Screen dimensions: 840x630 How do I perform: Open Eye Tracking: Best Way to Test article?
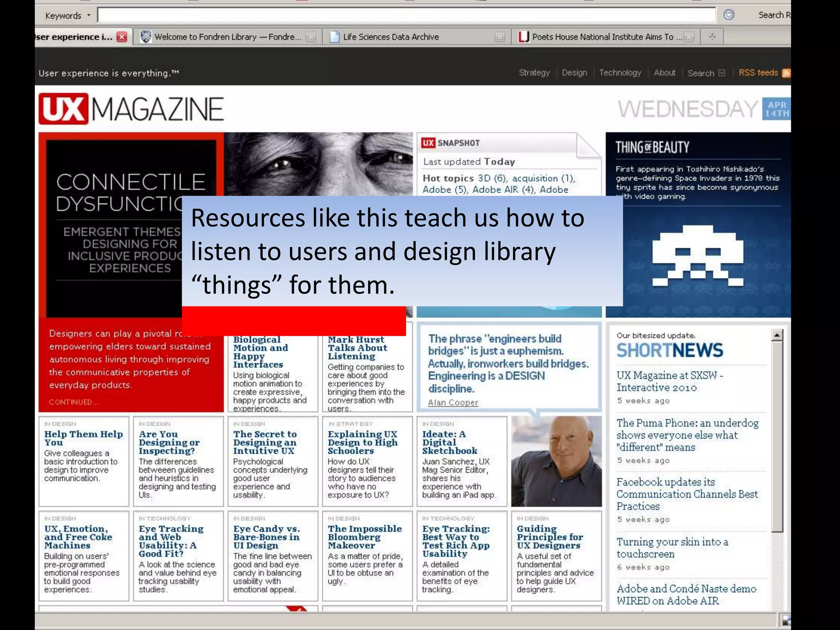point(456,541)
